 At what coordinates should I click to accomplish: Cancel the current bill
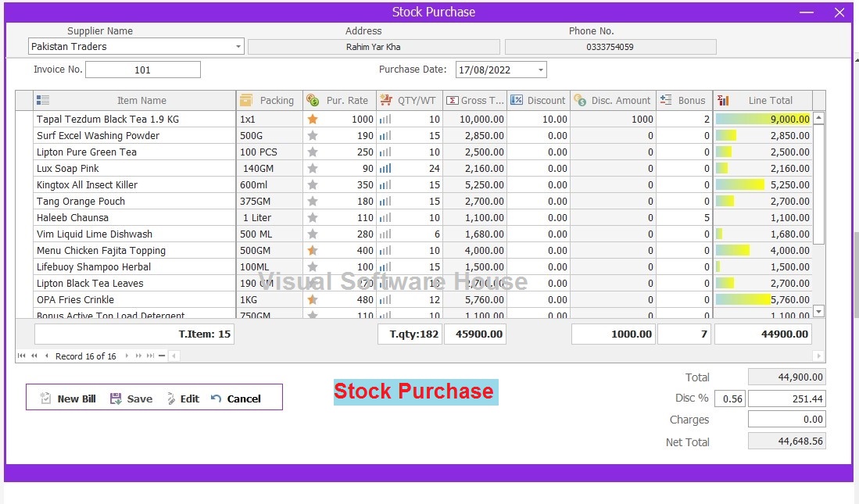click(x=236, y=399)
